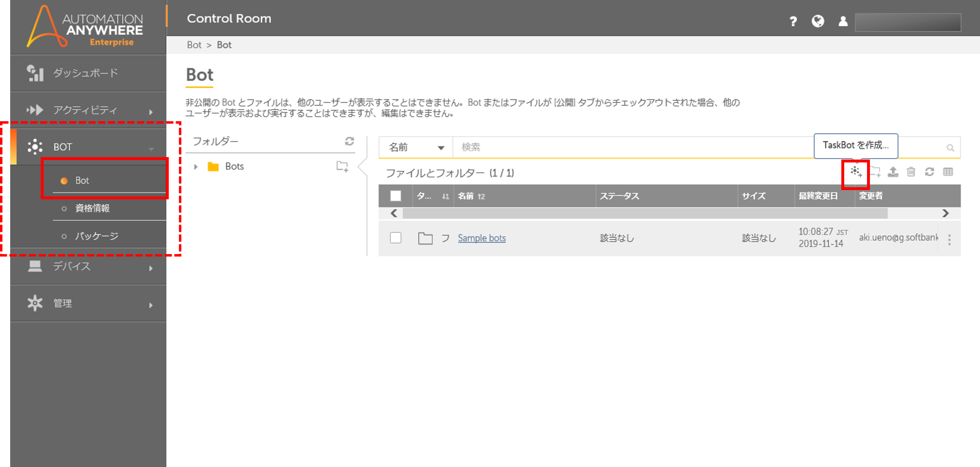The image size is (980, 467).
Task: Click the Control Room title
Action: click(x=229, y=18)
